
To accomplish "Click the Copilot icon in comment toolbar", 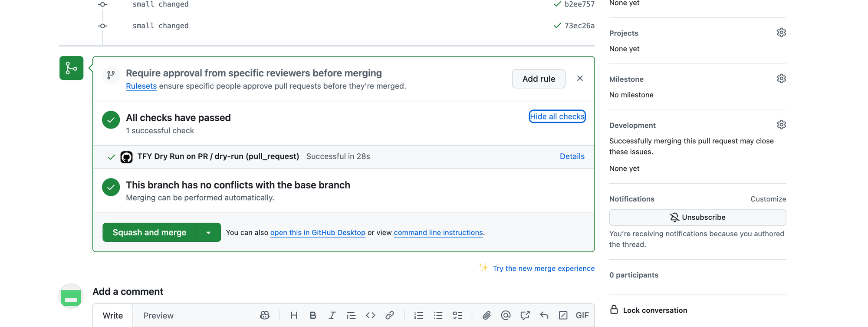I will 264,315.
